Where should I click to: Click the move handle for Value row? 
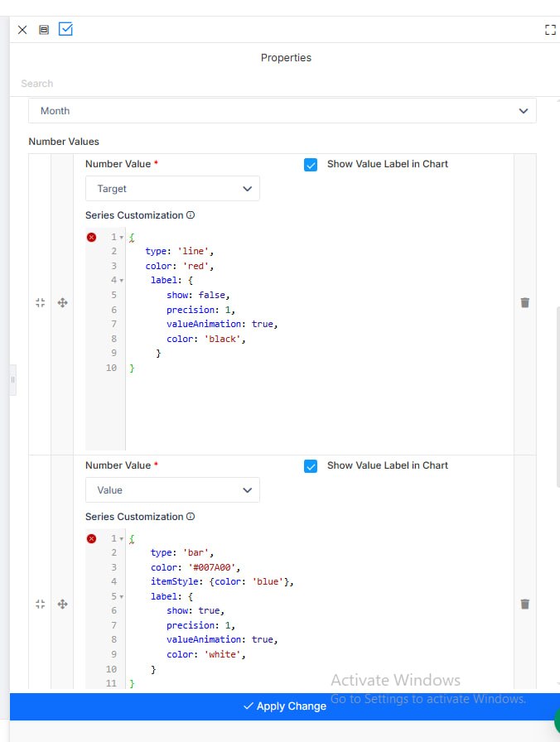[62, 605]
